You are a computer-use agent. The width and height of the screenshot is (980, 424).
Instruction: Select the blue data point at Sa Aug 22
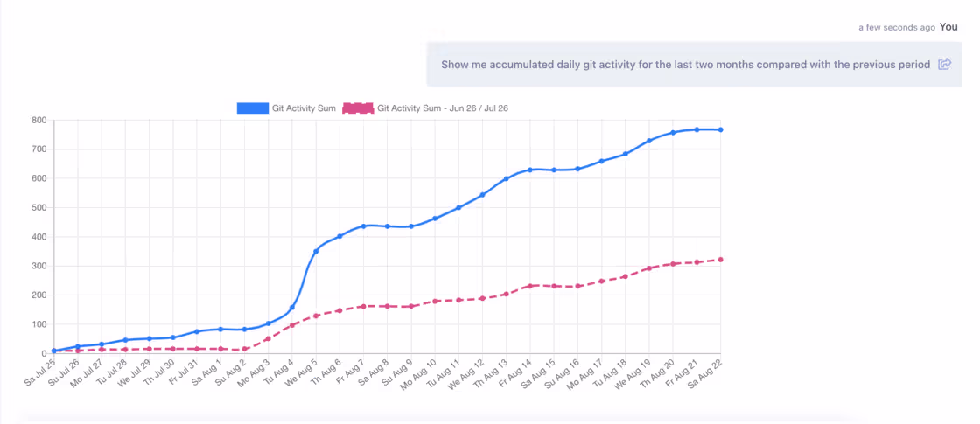721,130
